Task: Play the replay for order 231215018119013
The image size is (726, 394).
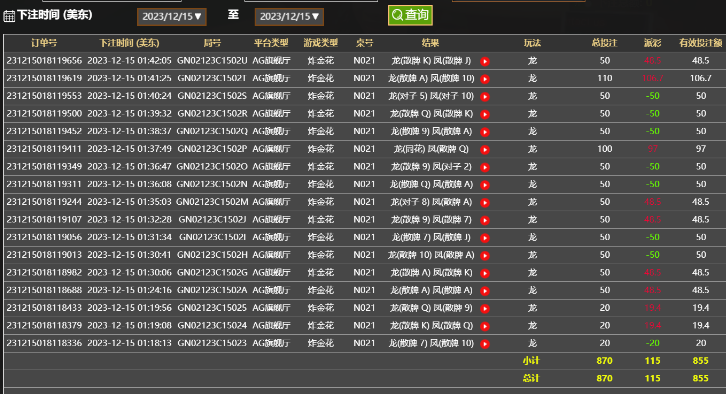Action: point(485,255)
